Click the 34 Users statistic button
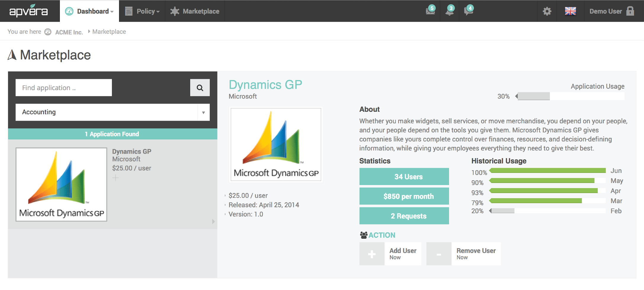Image resolution: width=644 pixels, height=290 pixels. point(404,176)
